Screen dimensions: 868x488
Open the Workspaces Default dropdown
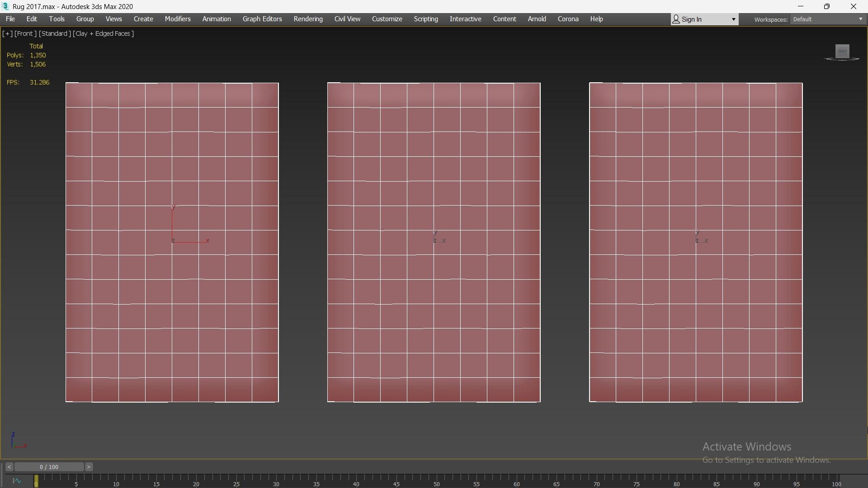827,19
